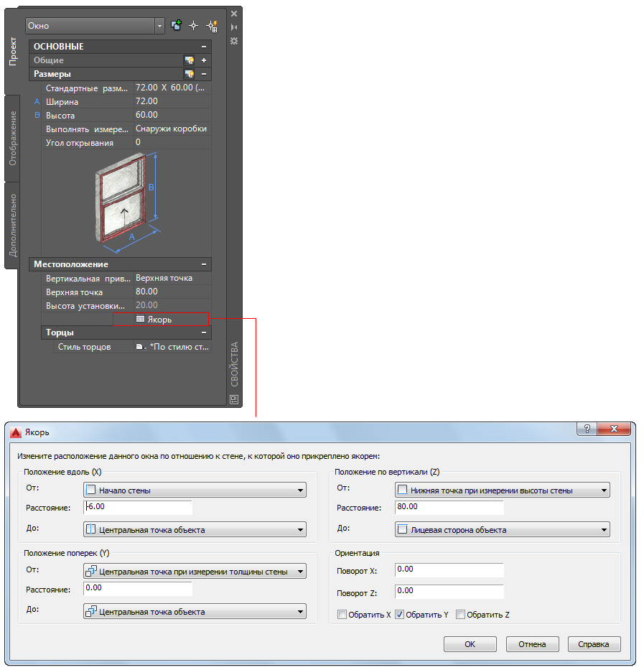Screen dimensions: 644x670
Task: Click the help question mark in Якорь dialog
Action: coord(587,429)
